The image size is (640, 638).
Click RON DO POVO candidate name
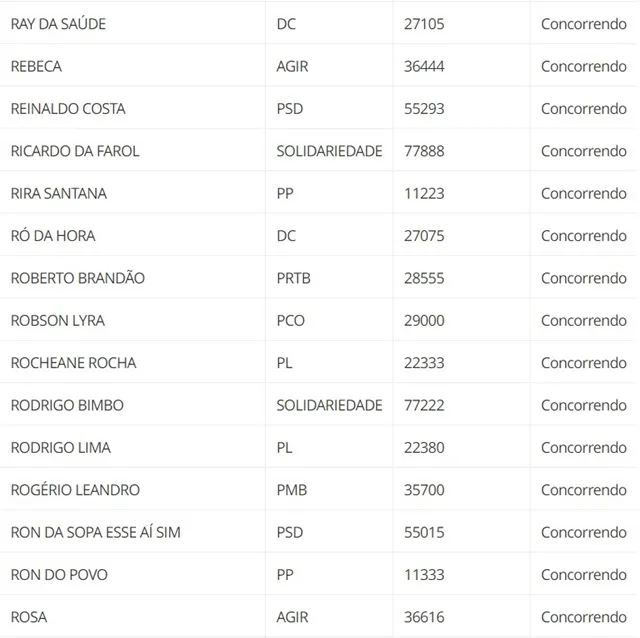59,575
